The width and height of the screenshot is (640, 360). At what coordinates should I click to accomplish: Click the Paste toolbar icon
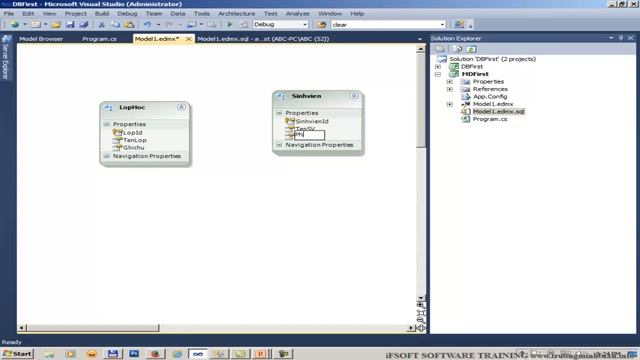129,24
